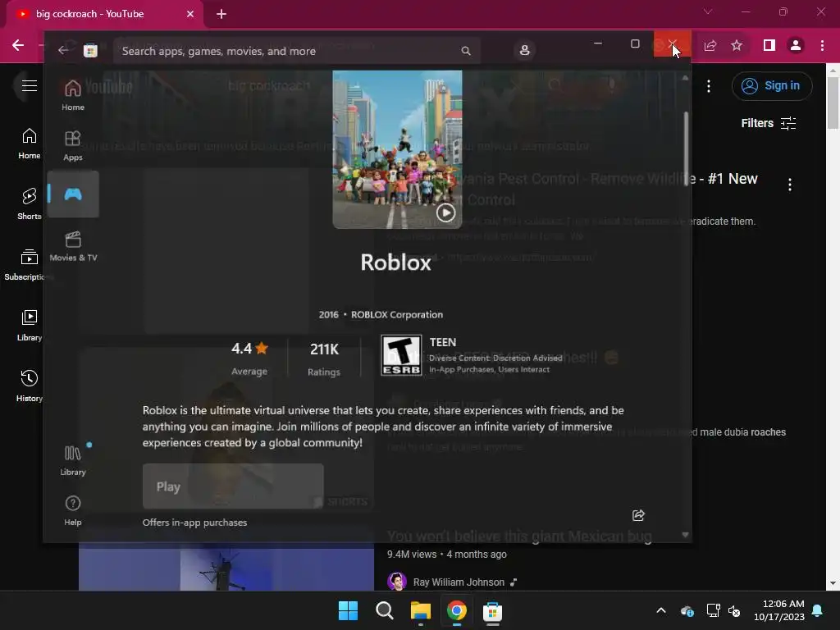Open YouTube History in sidebar
Screen dimensions: 840x630
[x=30, y=386]
